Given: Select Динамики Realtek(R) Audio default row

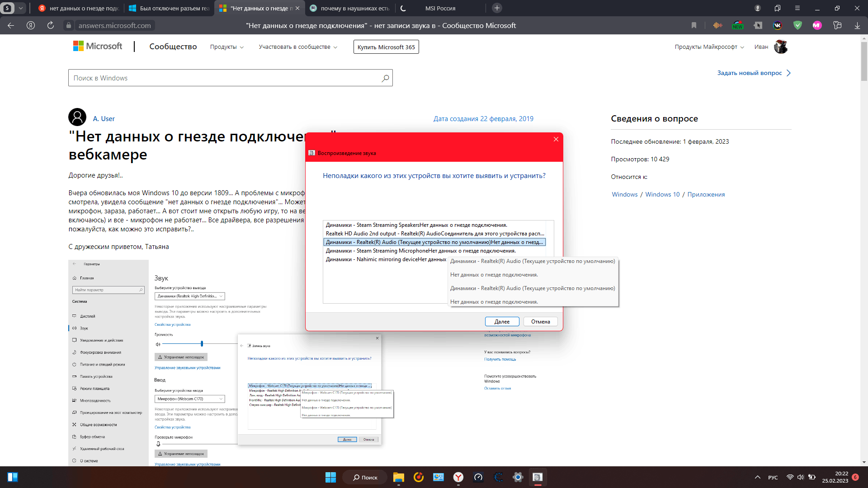Looking at the screenshot, I should coord(434,242).
